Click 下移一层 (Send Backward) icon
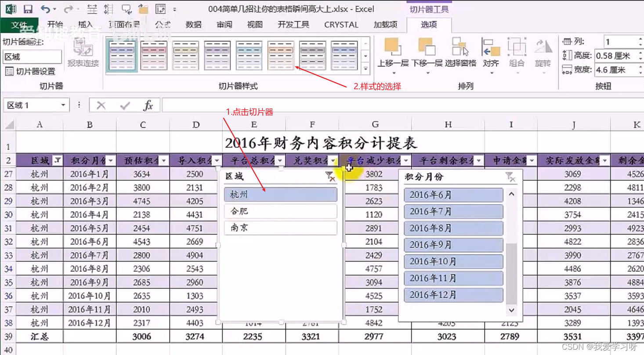Viewport: 644px width, 355px height. click(427, 47)
